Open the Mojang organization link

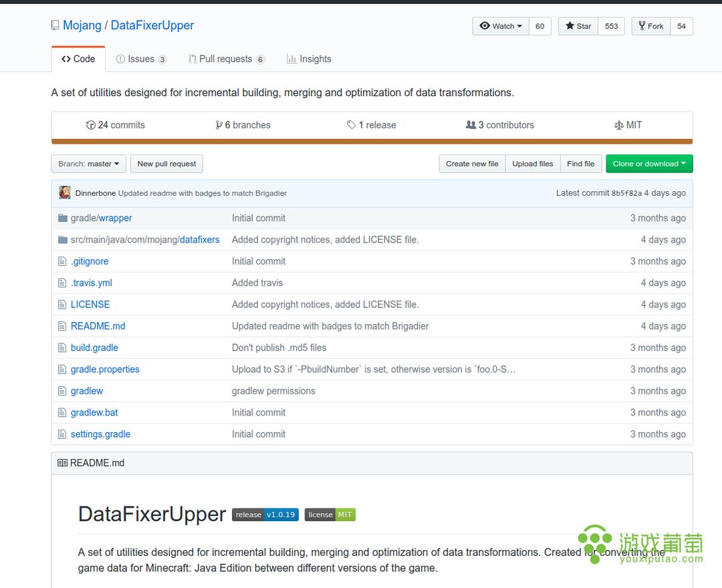pos(82,25)
